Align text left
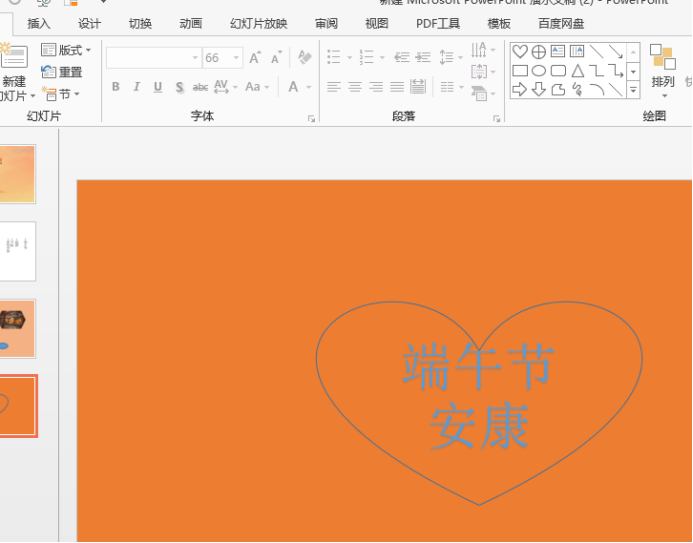 [334, 87]
